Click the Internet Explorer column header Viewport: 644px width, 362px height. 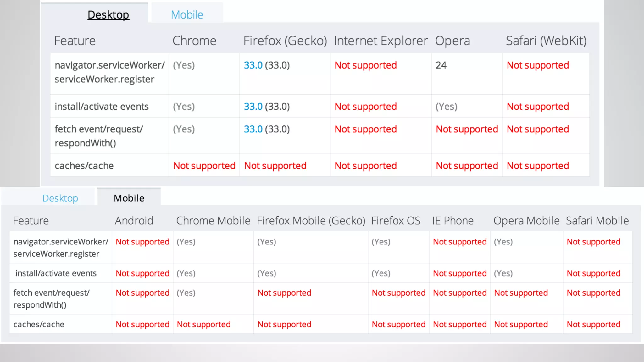tap(380, 41)
